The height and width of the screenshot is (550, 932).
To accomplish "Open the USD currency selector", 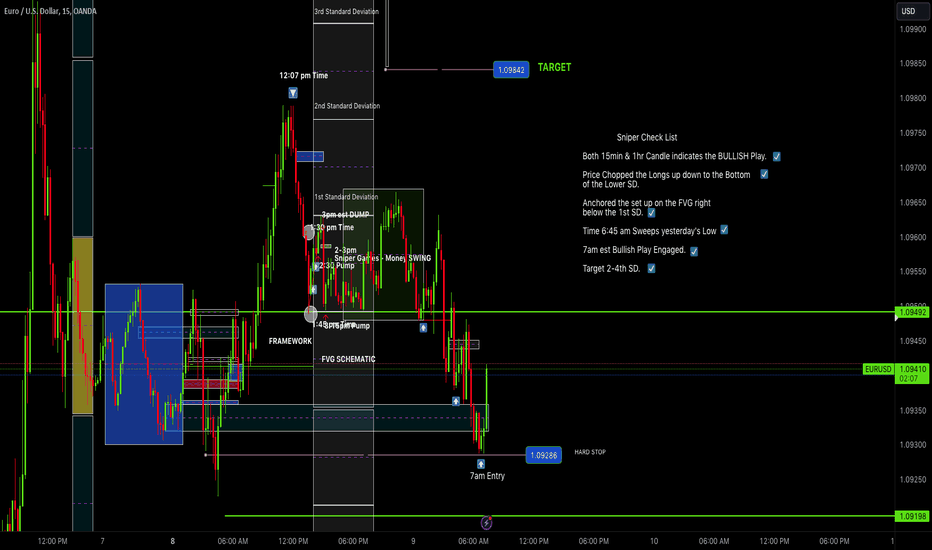I will tap(912, 11).
